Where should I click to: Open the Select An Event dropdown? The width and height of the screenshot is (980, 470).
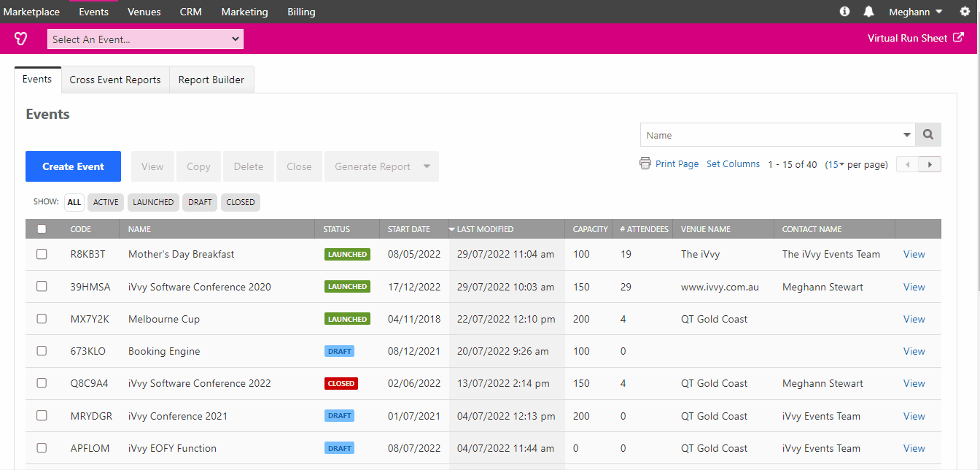click(x=145, y=39)
